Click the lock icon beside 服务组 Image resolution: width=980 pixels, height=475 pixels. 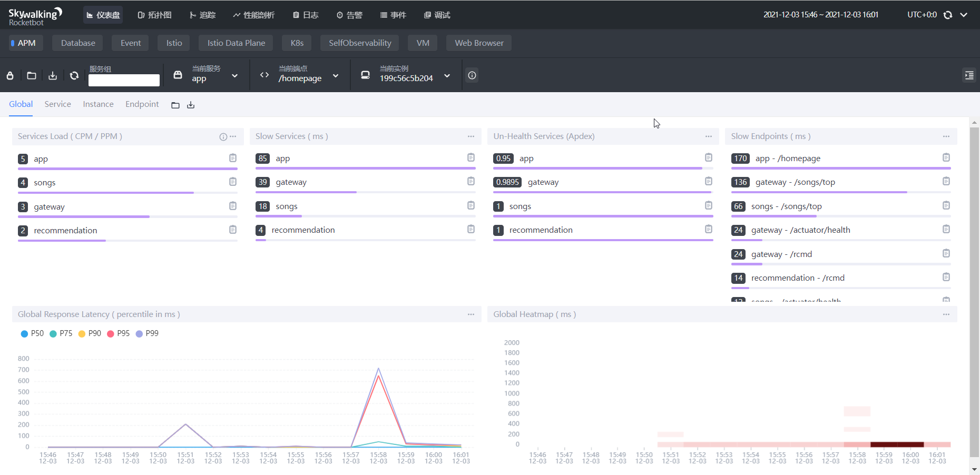pyautogui.click(x=9, y=75)
